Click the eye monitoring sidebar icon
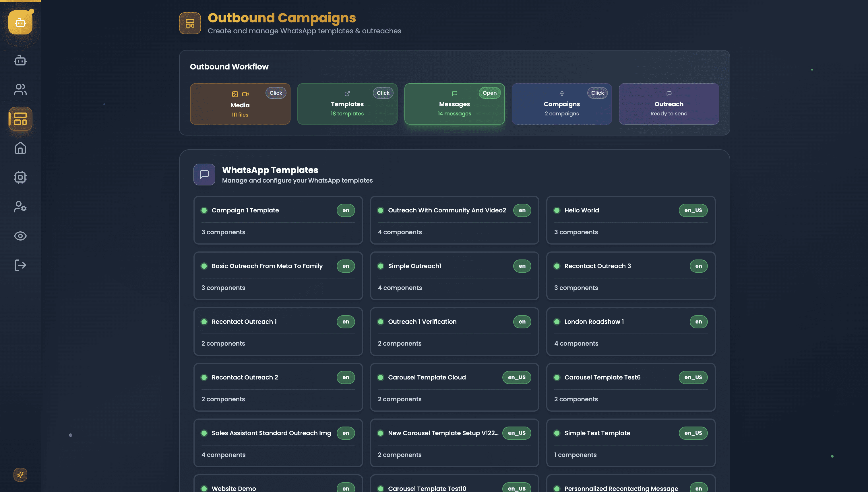Screen dimensions: 868x492 pos(20,236)
